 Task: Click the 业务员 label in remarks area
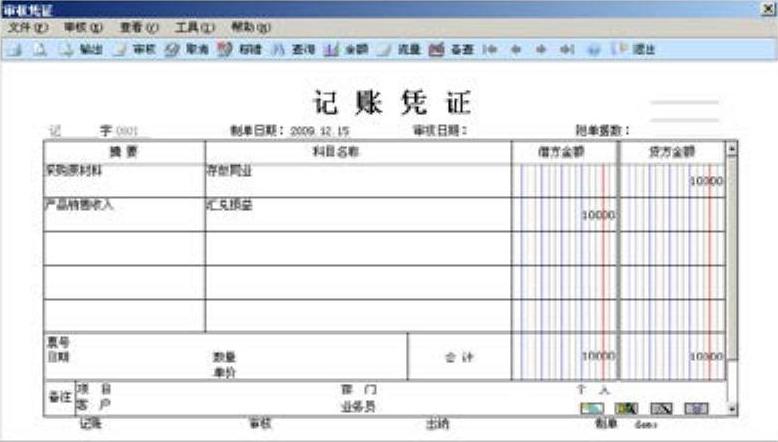point(358,406)
